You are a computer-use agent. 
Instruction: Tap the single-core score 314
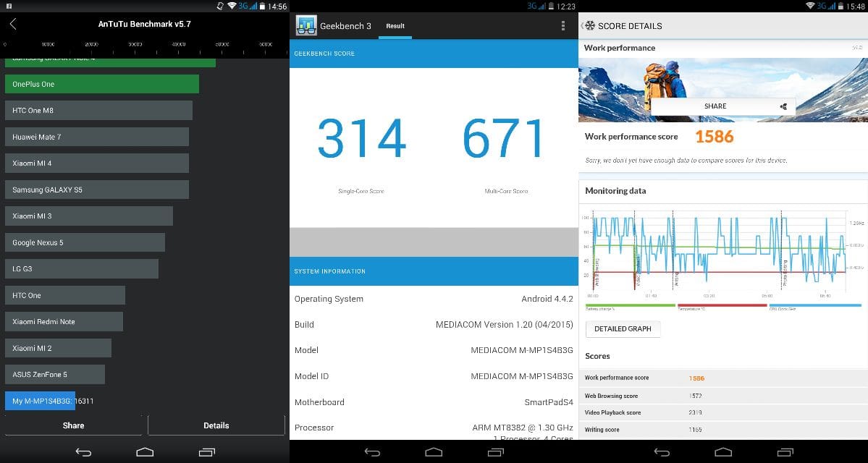(x=361, y=138)
